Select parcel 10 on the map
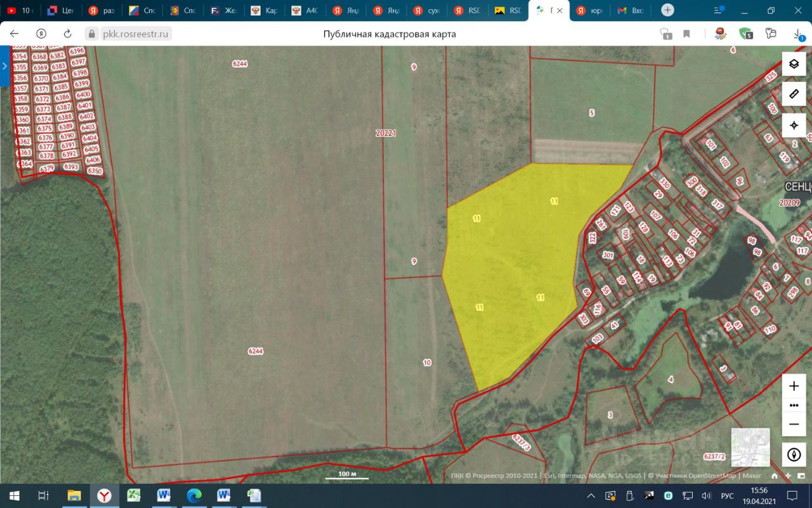 [427, 363]
